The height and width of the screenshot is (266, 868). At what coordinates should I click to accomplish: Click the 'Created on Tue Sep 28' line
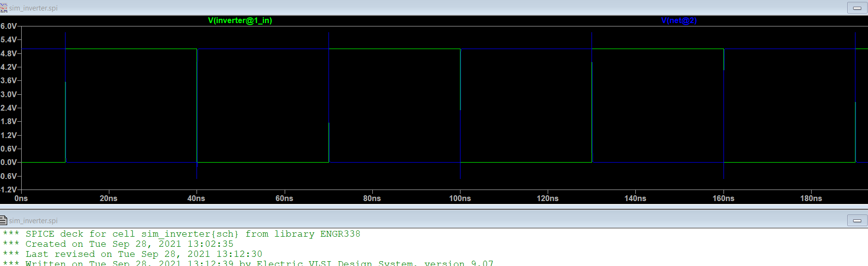(x=129, y=244)
